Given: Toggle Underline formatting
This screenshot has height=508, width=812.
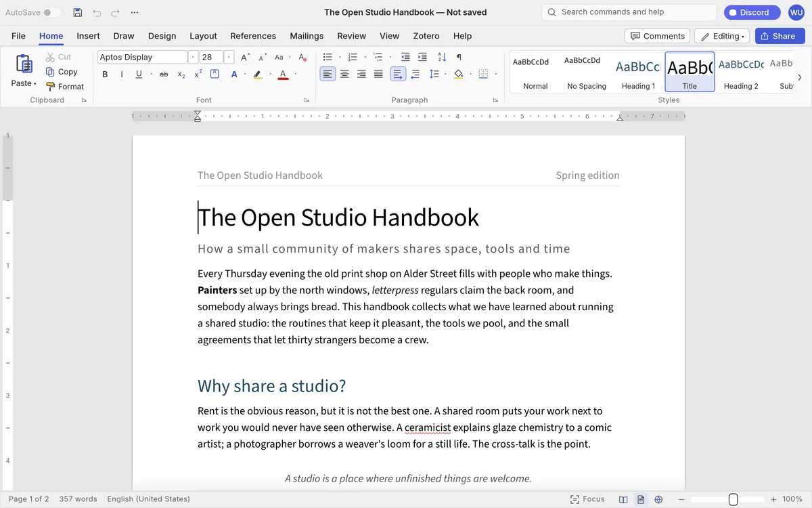Looking at the screenshot, I should coord(139,75).
